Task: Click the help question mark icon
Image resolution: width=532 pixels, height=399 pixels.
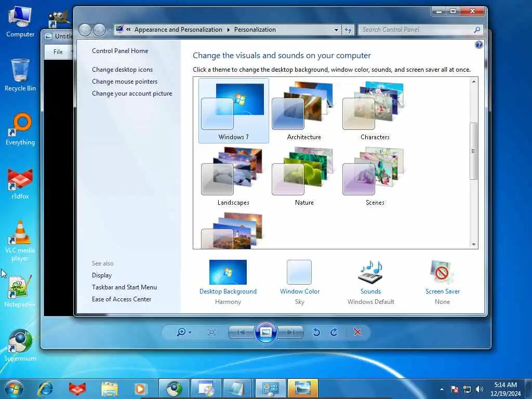Action: pos(478,45)
